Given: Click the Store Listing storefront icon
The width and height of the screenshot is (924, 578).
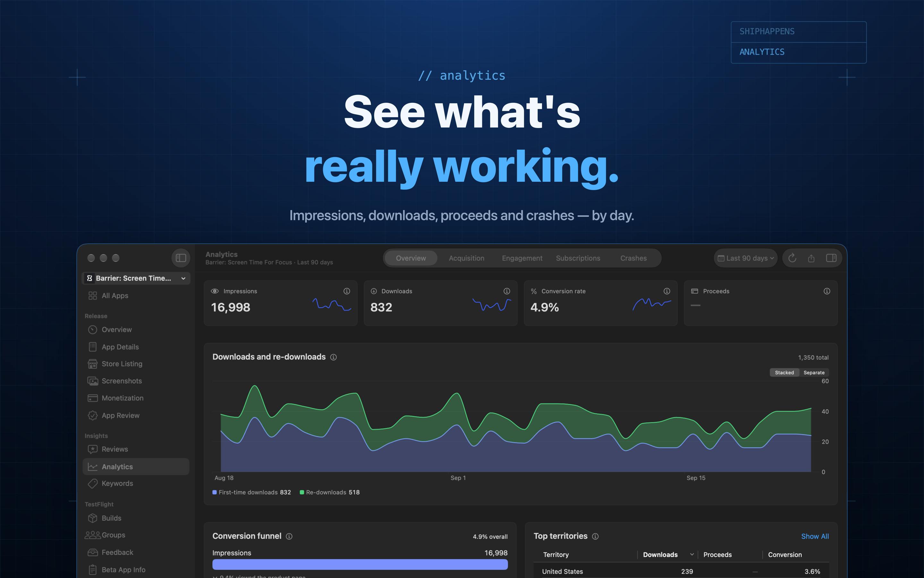Looking at the screenshot, I should click(92, 364).
